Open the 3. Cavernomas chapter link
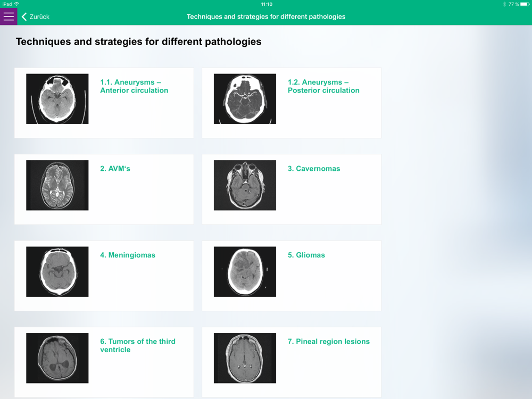The image size is (532, 399). [314, 169]
